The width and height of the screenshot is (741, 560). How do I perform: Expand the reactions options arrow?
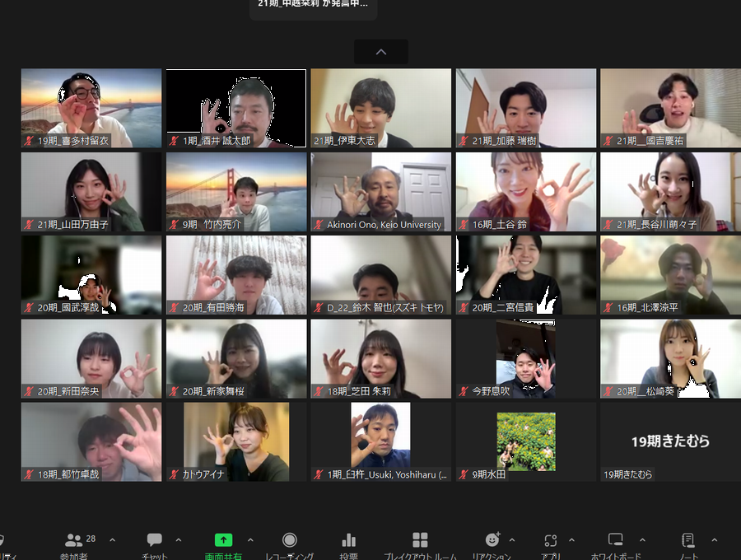click(512, 540)
